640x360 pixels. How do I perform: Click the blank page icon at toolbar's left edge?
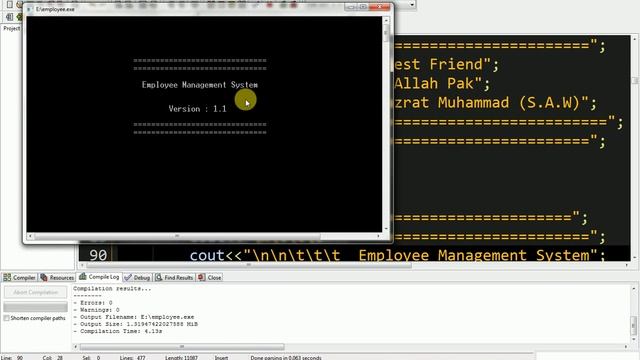9,4
